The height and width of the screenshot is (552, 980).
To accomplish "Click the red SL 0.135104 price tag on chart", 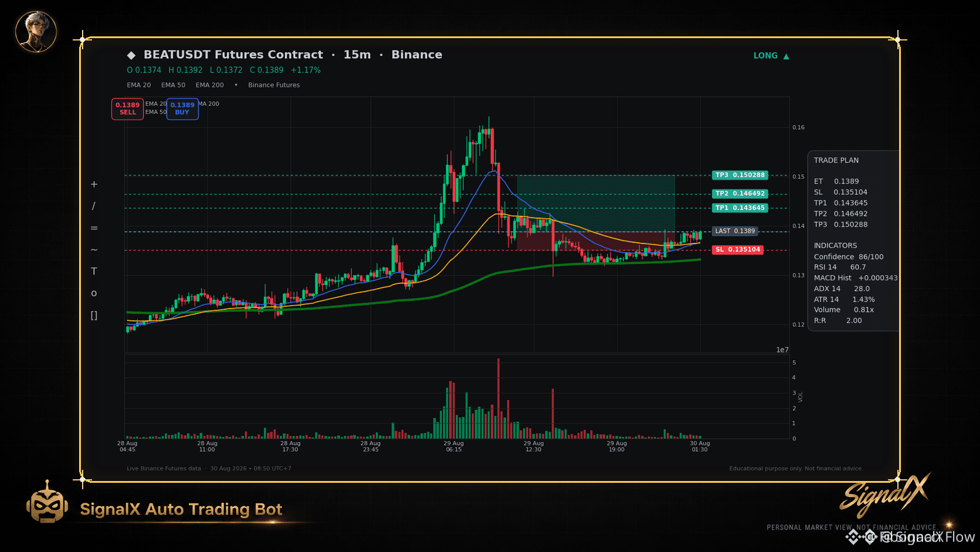I will point(738,250).
